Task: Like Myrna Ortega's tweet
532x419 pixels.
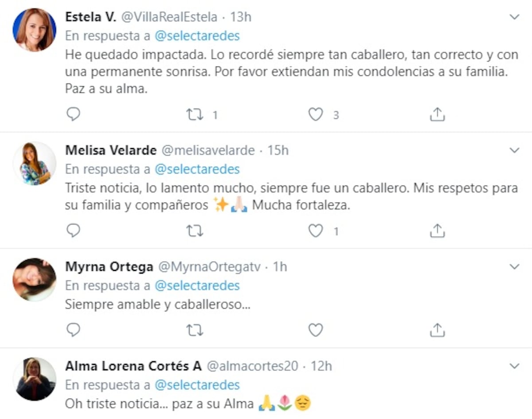Action: (315, 330)
